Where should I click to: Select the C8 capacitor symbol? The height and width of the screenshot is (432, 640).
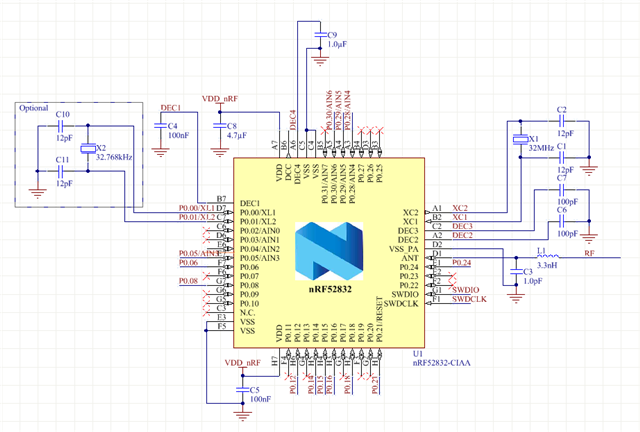click(x=220, y=126)
